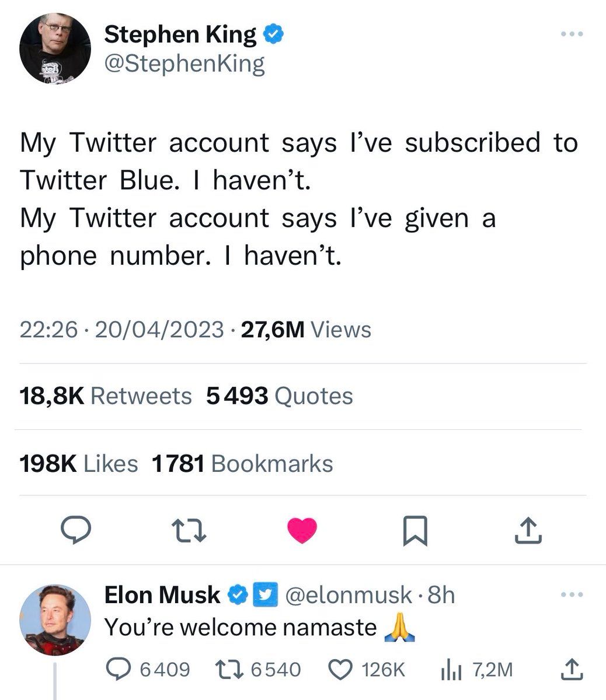
Task: Open more options on Elon Musk's reply
Action: pyautogui.click(x=572, y=595)
